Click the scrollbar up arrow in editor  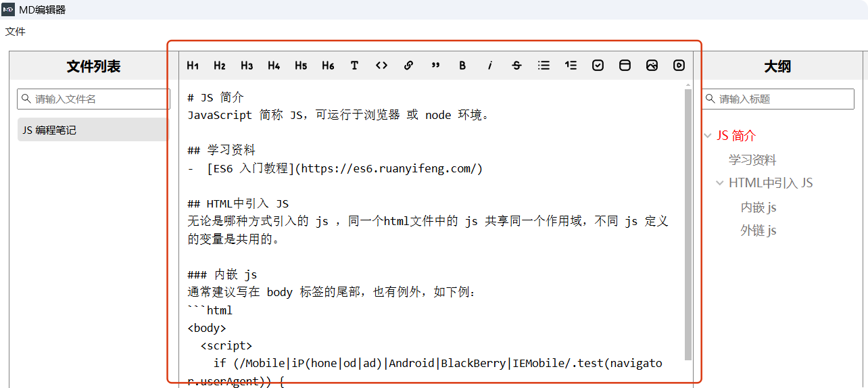coord(688,85)
